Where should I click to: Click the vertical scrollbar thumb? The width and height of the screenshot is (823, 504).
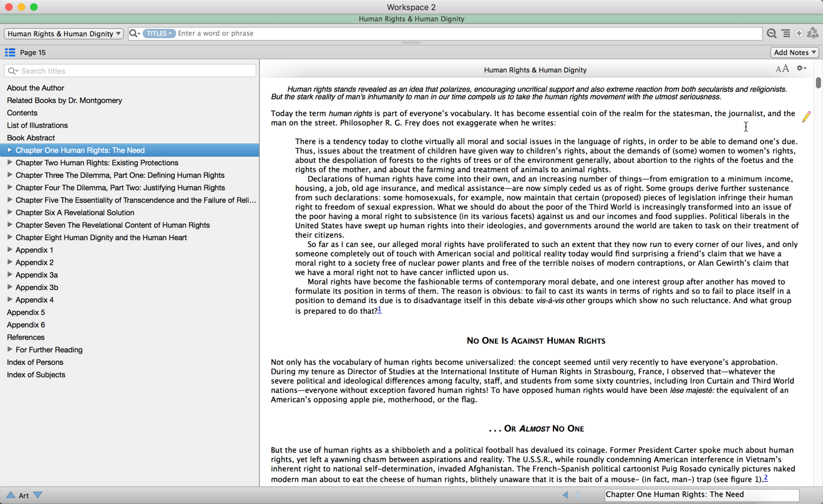(818, 82)
